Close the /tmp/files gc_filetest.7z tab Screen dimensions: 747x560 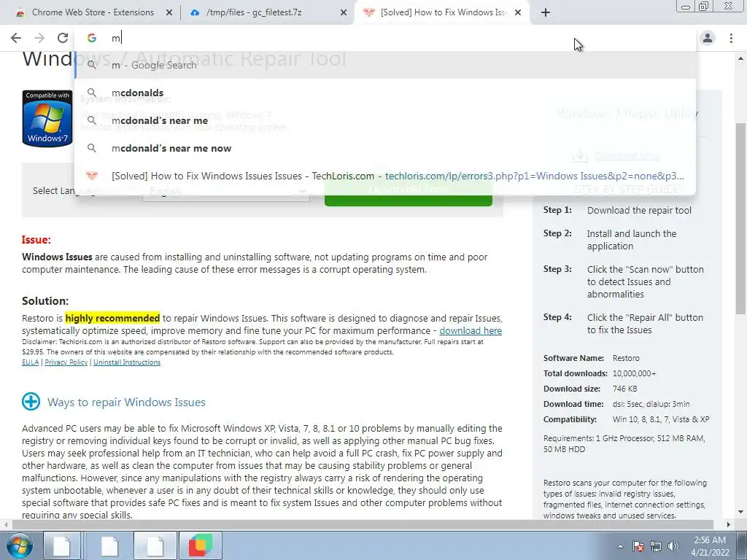(344, 12)
